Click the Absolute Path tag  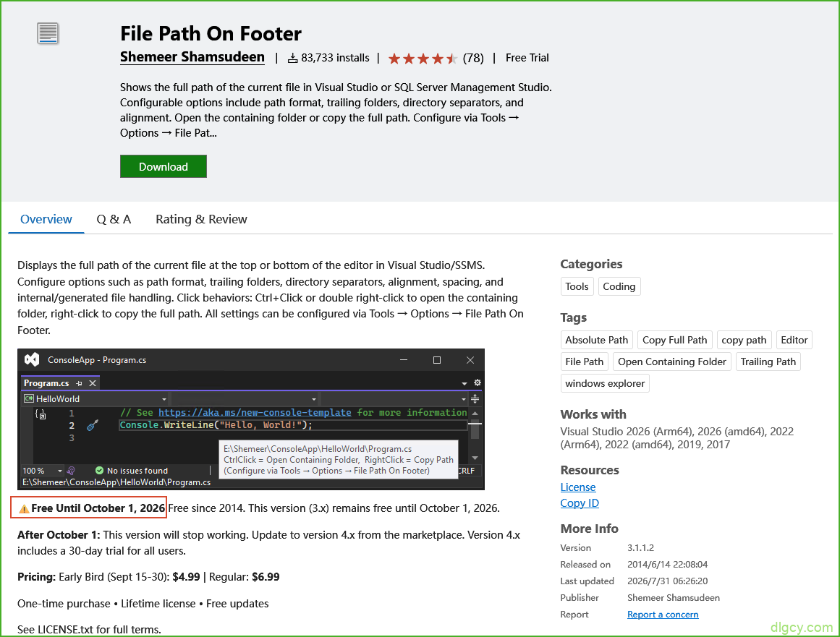pos(597,340)
